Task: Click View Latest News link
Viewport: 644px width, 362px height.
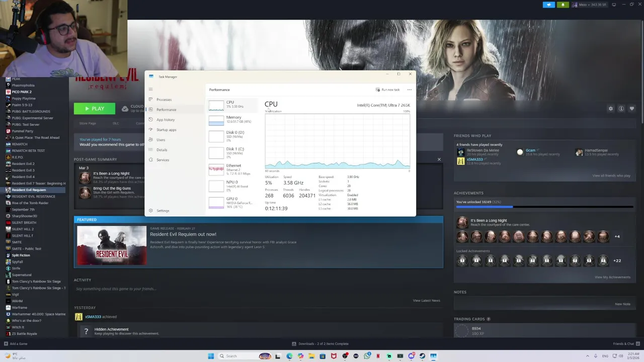Action: (x=427, y=301)
